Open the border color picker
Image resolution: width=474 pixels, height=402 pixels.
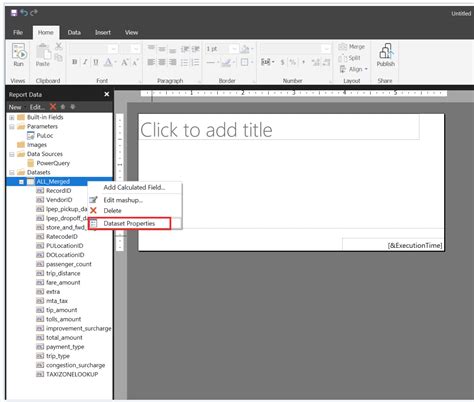point(228,62)
